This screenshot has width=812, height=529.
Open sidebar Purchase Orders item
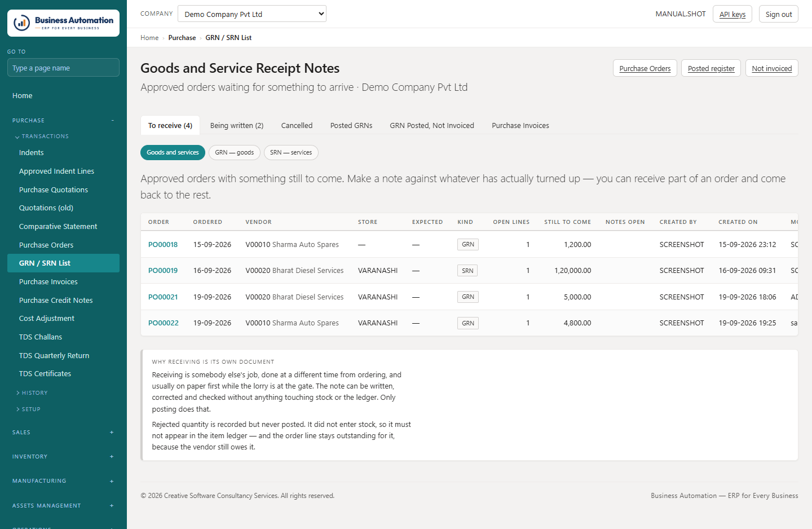click(63, 245)
